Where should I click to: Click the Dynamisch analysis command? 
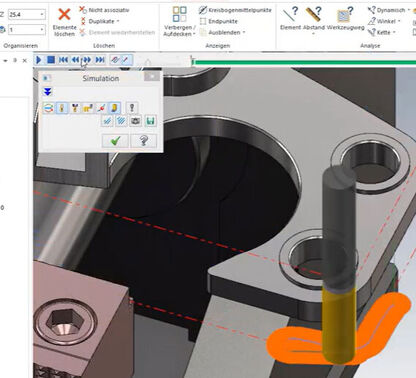387,10
